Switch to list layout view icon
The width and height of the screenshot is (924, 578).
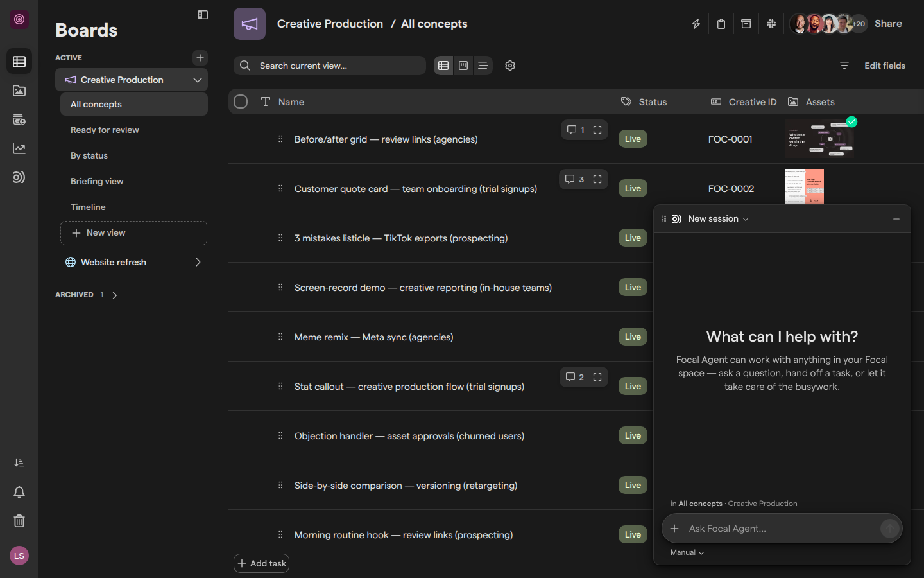(483, 66)
